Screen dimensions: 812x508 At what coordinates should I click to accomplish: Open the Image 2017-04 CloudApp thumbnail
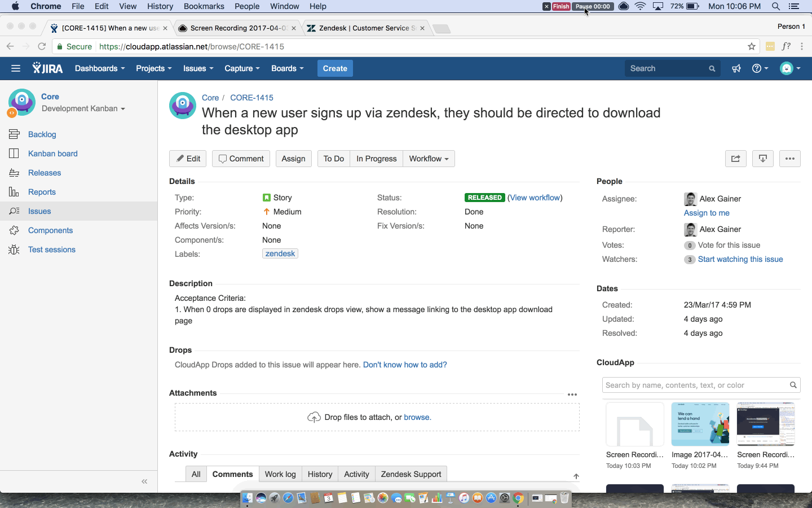(700, 424)
